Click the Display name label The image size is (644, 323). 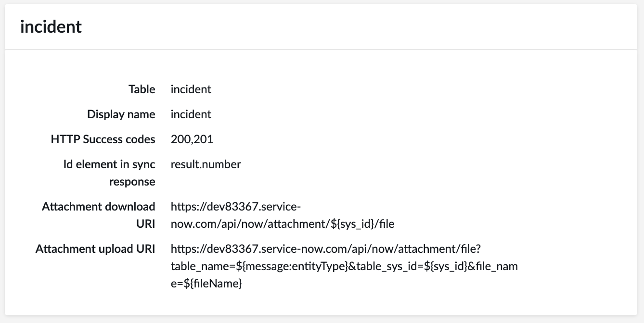[121, 114]
